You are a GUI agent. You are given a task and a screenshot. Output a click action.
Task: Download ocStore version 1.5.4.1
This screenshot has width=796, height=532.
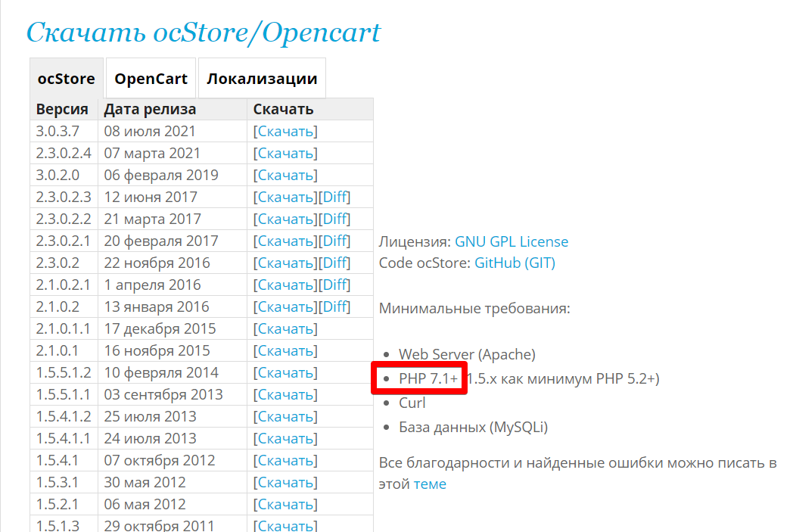285,461
